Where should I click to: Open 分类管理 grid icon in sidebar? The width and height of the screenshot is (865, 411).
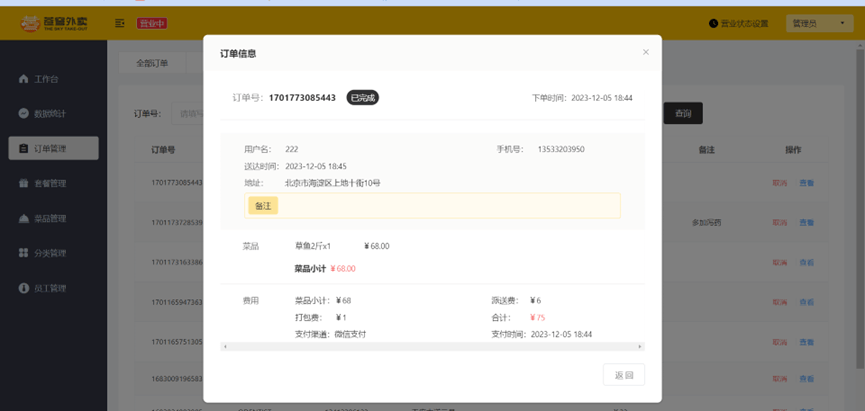23,253
